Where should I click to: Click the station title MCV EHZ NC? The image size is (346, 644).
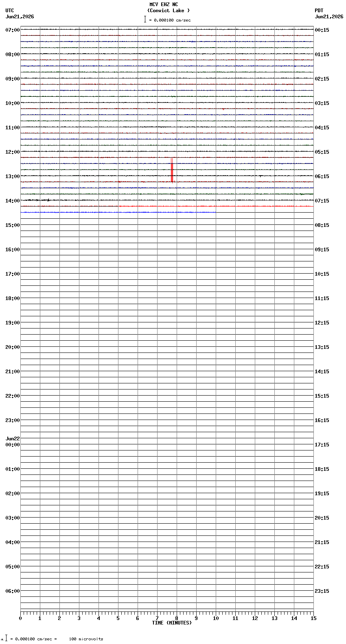(164, 4)
